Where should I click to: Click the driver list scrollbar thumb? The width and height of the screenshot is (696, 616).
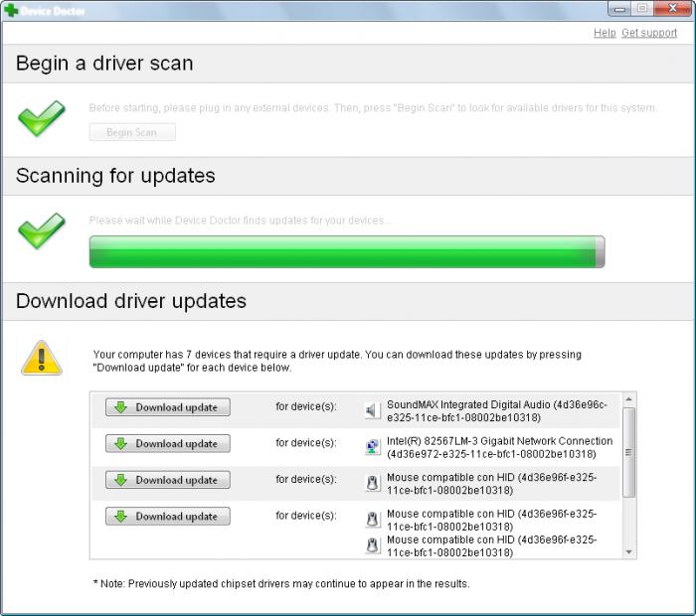[628, 452]
